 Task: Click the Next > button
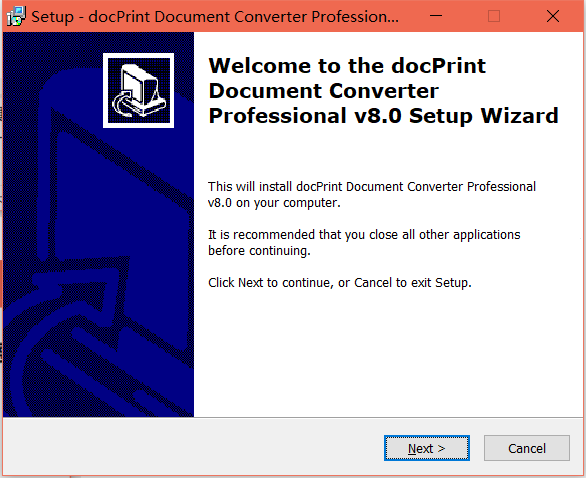pos(427,448)
